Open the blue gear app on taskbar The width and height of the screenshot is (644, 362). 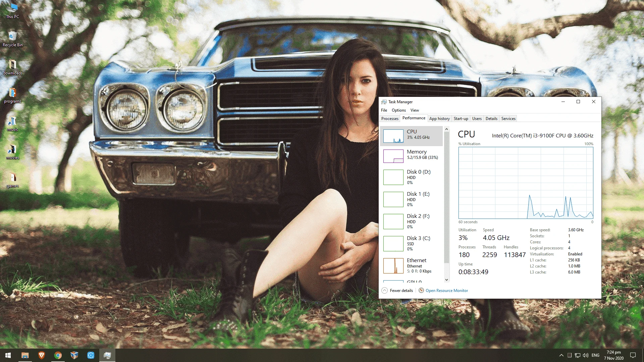(91, 355)
